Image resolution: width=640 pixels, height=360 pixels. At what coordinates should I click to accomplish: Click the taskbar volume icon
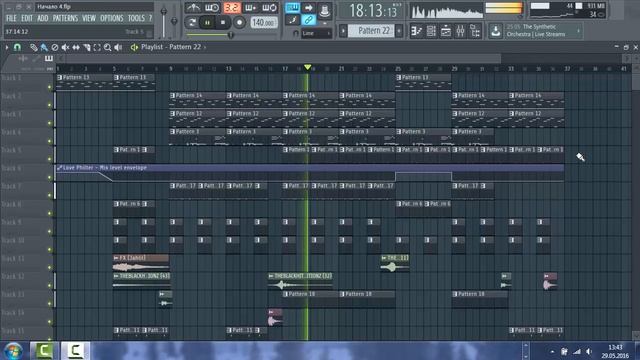pos(589,351)
